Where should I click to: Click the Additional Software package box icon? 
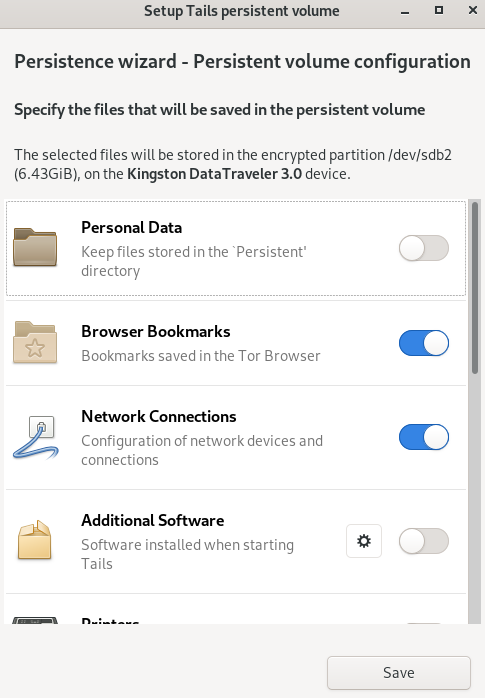point(35,540)
